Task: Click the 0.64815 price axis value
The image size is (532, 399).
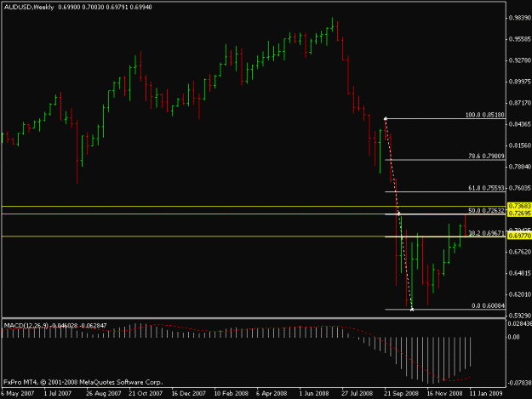Action: pyautogui.click(x=520, y=273)
